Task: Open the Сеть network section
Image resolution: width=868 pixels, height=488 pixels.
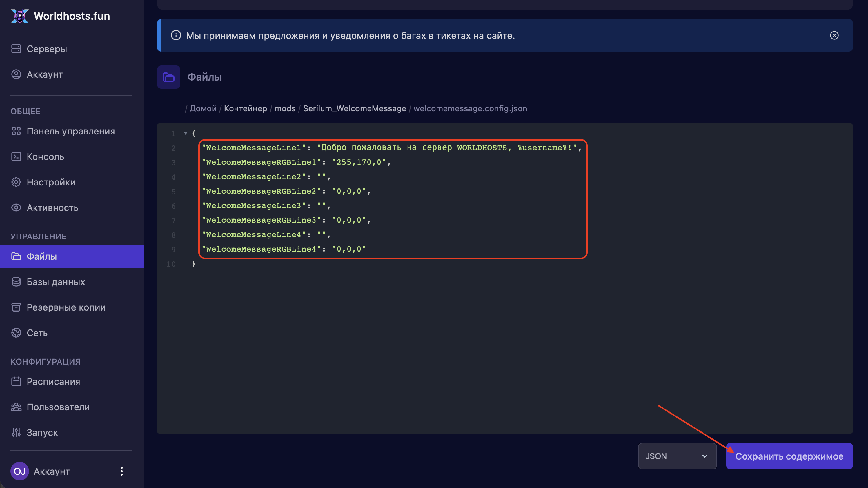Action: point(37,333)
